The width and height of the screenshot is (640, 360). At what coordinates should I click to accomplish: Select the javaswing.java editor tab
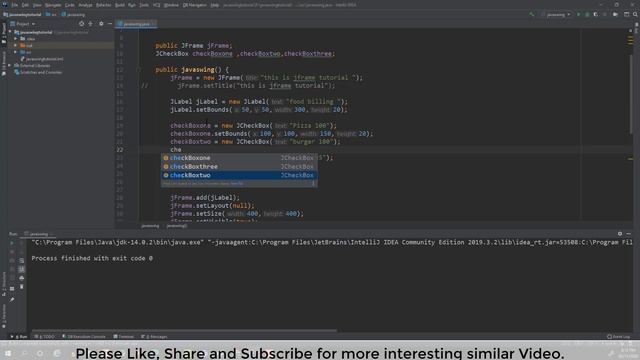coord(136,24)
